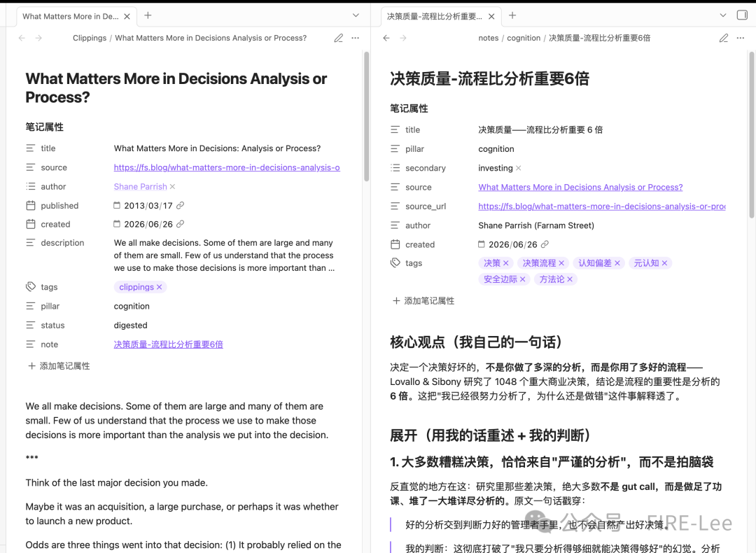Viewport: 756px width, 553px height.
Task: Add a note property in left pane
Action: pyautogui.click(x=59, y=366)
